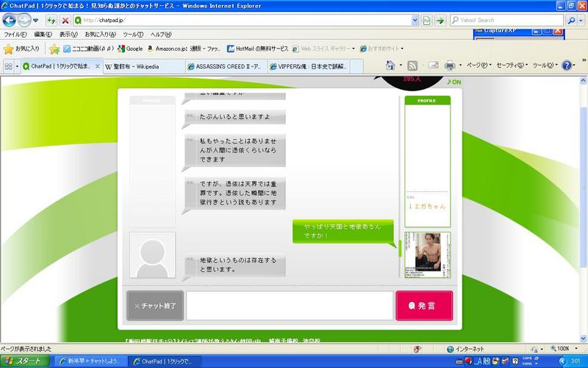Click the Read Mail icon
Viewport: 588px width, 368px height.
coord(434,66)
